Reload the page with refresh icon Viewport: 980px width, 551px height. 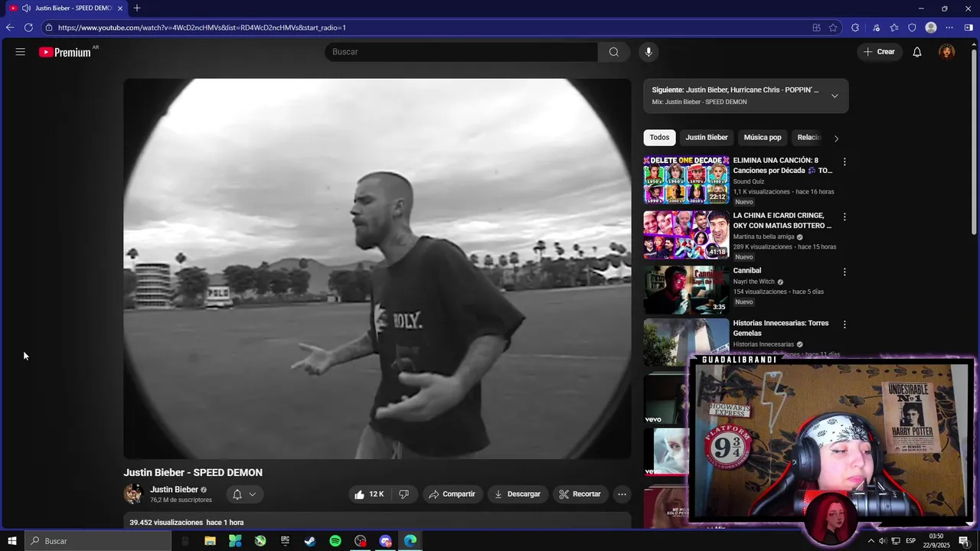click(x=28, y=28)
